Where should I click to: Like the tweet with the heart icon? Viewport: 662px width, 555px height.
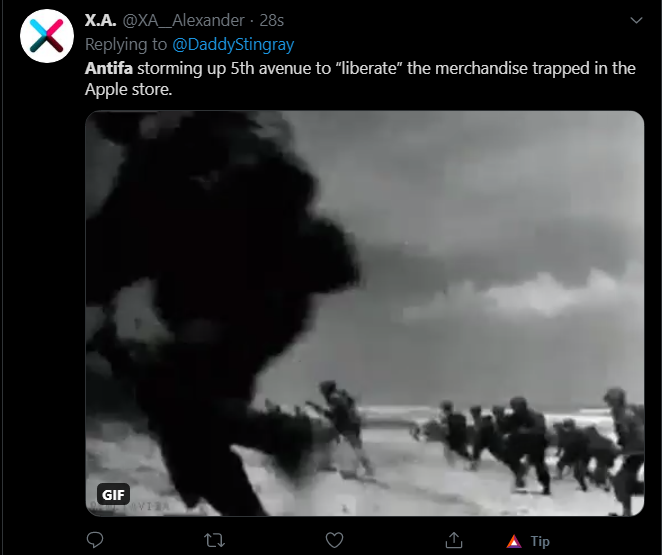(x=334, y=540)
